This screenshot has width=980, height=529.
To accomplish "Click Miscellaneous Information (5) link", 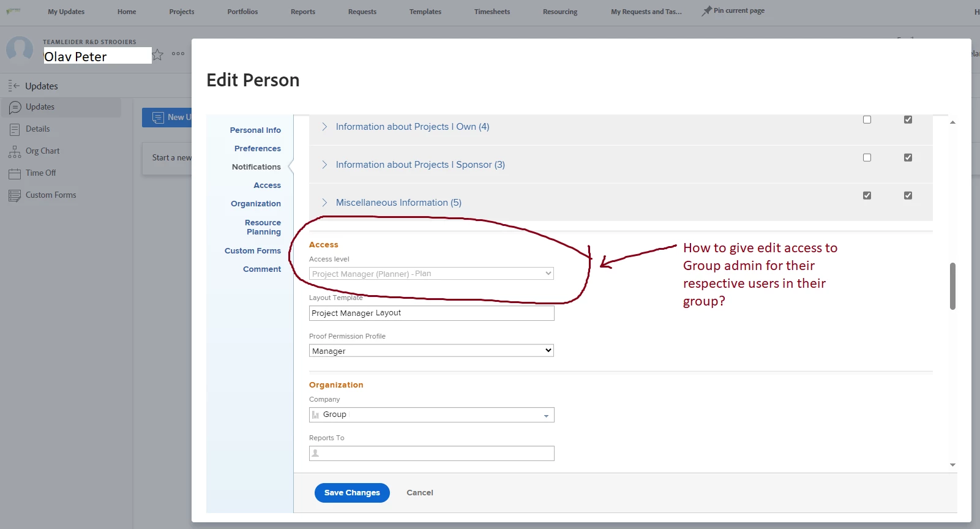I will click(398, 203).
